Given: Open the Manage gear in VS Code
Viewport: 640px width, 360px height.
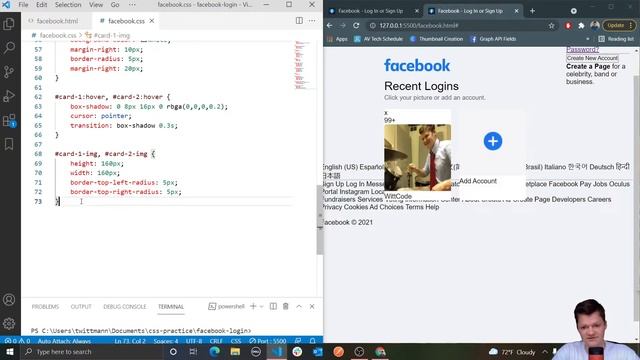Looking at the screenshot, I should pos(9,324).
